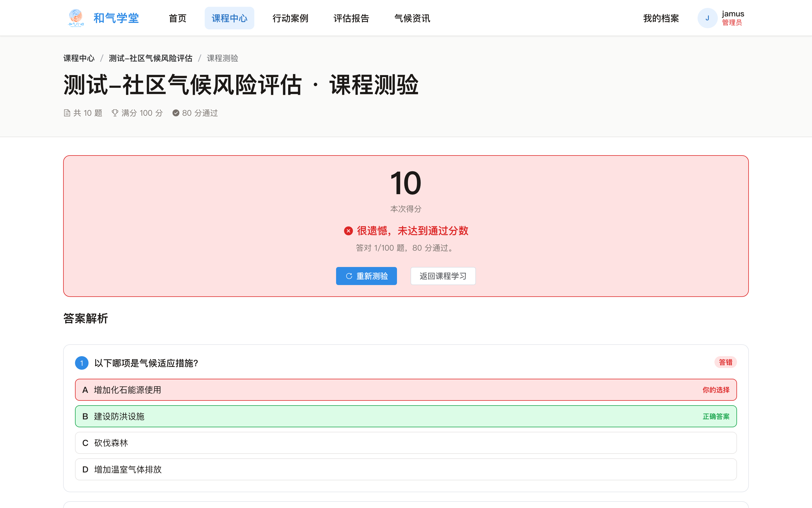Select option A 增加化石能源使用

tap(406, 390)
